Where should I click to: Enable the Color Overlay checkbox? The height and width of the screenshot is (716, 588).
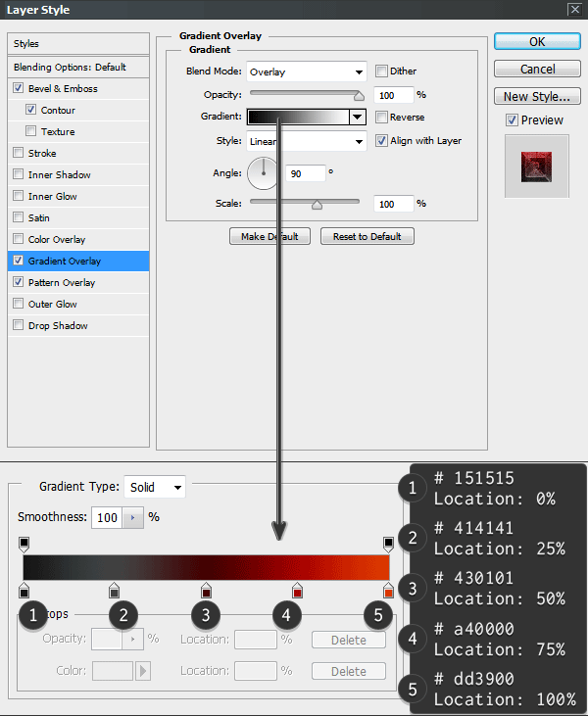18,238
